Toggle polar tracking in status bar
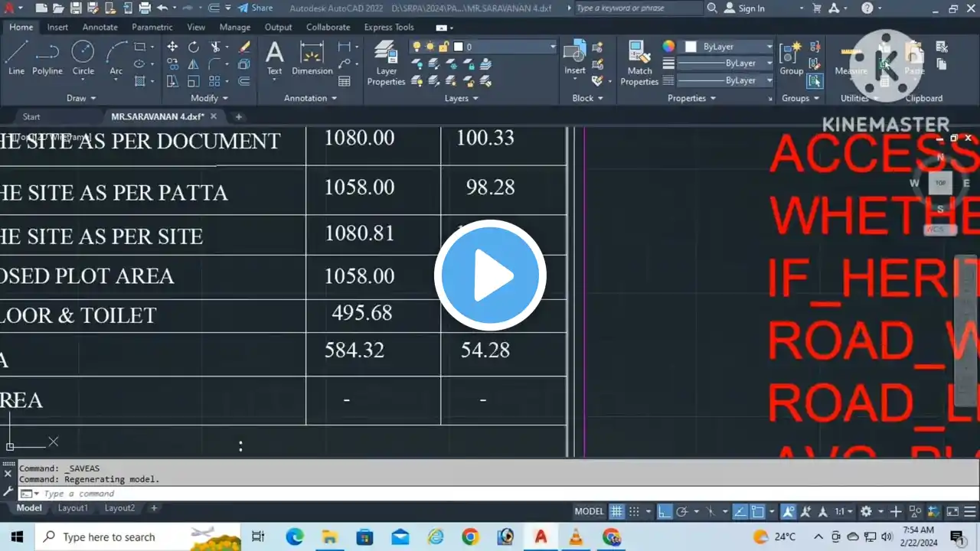This screenshot has height=551, width=980. [x=681, y=511]
